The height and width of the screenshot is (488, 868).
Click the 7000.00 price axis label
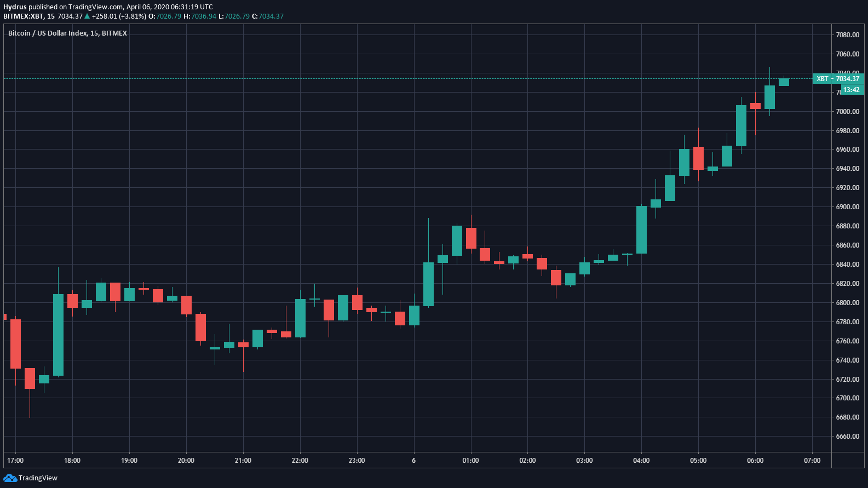click(847, 112)
